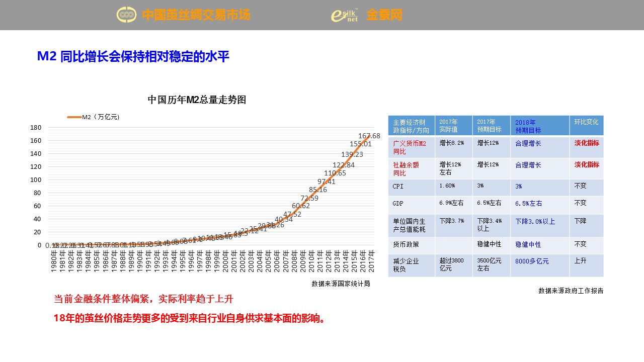Viewport: 644px width, 362px height.
Task: Click the 数据来源政府工作报告 source note
Action: [571, 291]
